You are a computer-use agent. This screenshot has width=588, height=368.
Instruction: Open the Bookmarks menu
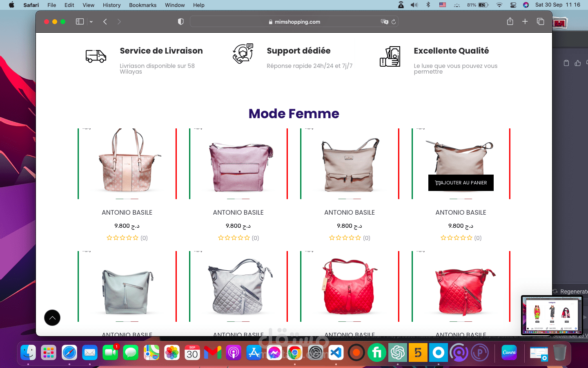[x=143, y=5]
